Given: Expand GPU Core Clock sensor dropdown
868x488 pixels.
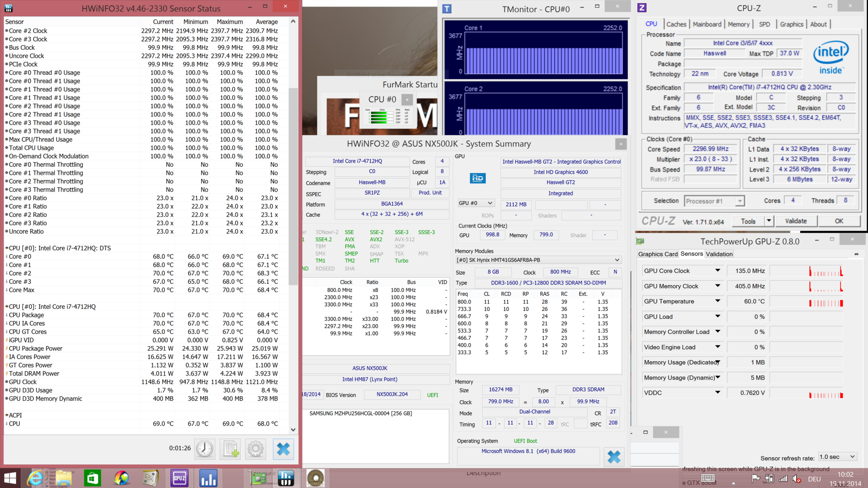Looking at the screenshot, I should click(x=717, y=270).
